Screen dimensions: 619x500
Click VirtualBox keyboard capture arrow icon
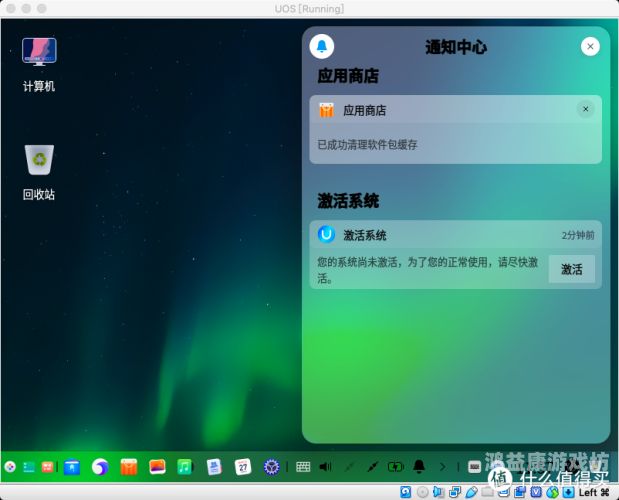pos(568,492)
